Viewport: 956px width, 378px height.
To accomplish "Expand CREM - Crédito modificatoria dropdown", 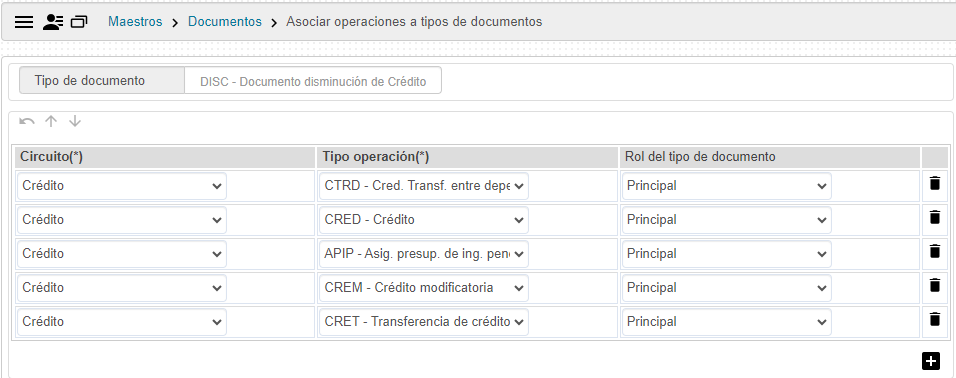I will (x=424, y=288).
